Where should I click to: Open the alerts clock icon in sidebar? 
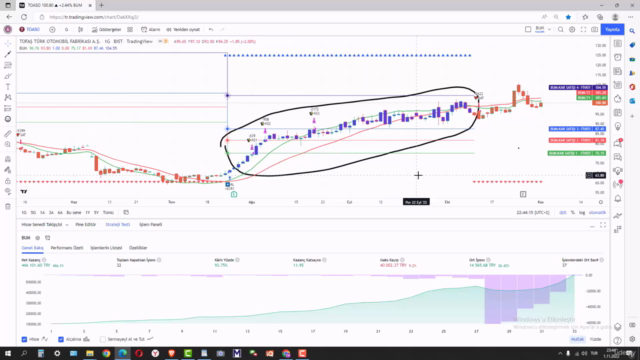tap(618, 58)
